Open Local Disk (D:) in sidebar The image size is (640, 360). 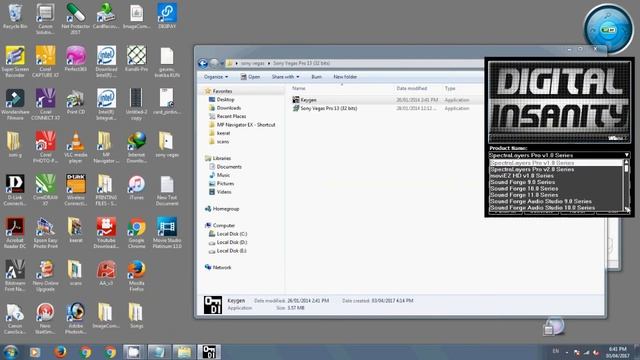231,242
